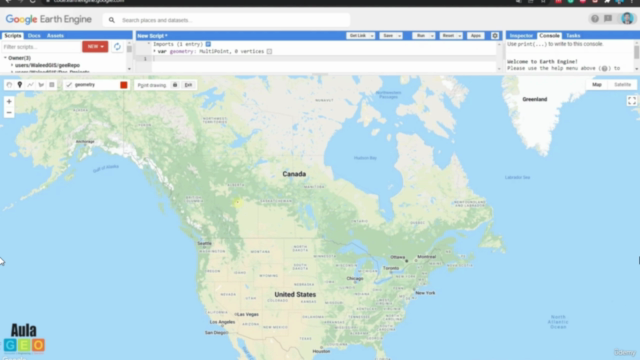Toggle the geometry layer checkbox

(69, 85)
